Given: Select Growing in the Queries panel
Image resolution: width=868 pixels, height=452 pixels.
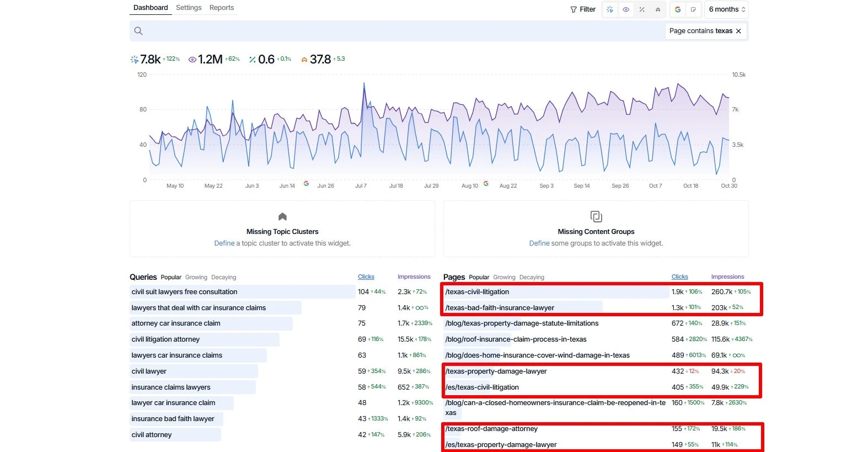Looking at the screenshot, I should click(x=196, y=277).
